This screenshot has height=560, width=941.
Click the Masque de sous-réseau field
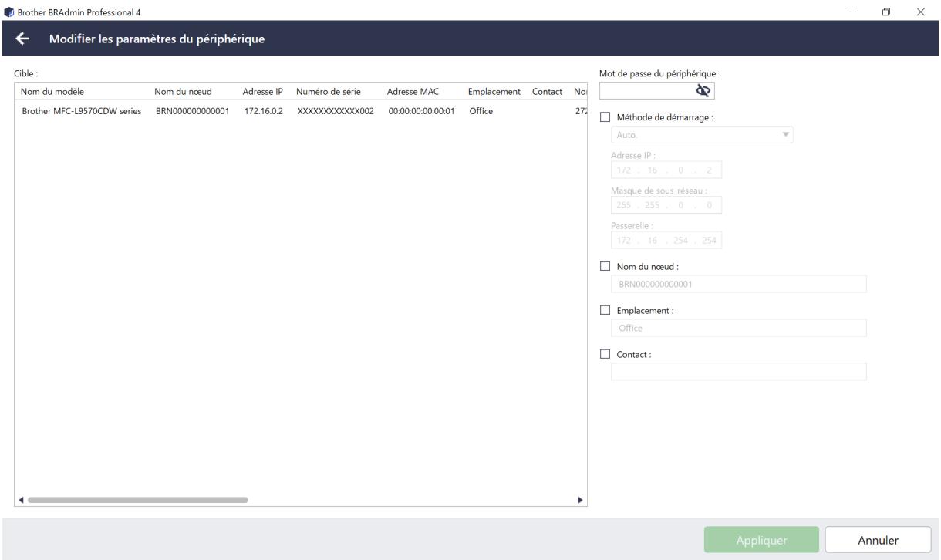[x=667, y=206]
